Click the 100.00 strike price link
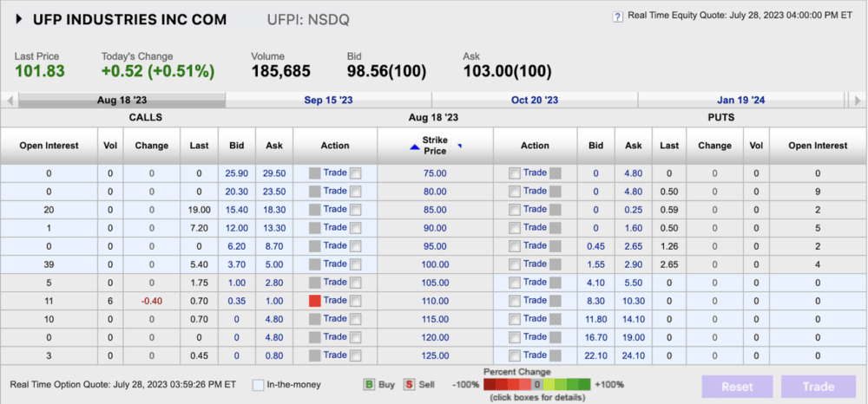The width and height of the screenshot is (868, 404). coord(435,264)
